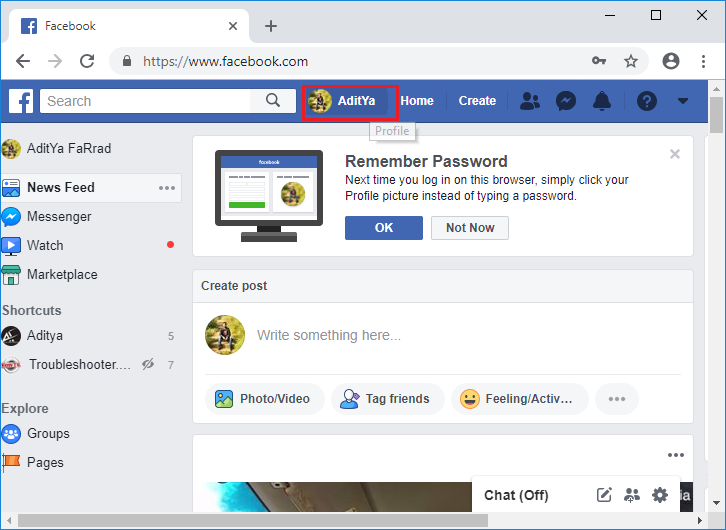Open the Quick Help question mark icon
Viewport: 726px width, 530px height.
[x=647, y=100]
